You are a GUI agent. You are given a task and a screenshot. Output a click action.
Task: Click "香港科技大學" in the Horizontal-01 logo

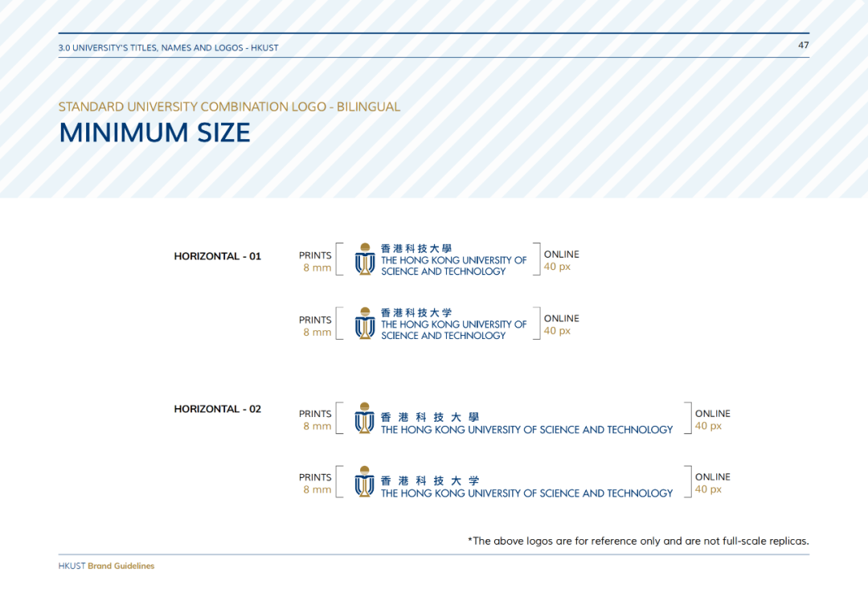[416, 248]
